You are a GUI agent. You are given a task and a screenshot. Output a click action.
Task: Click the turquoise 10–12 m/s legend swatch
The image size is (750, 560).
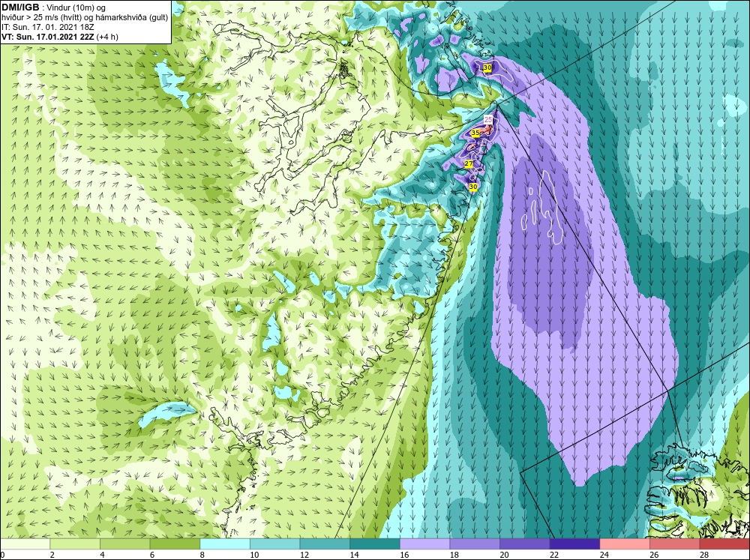[x=274, y=544]
